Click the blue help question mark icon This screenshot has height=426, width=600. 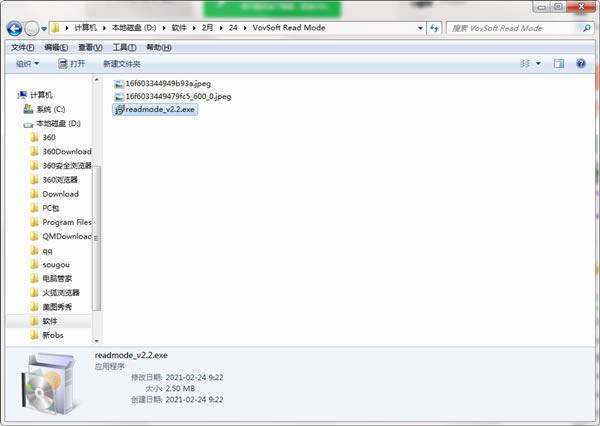coord(580,64)
